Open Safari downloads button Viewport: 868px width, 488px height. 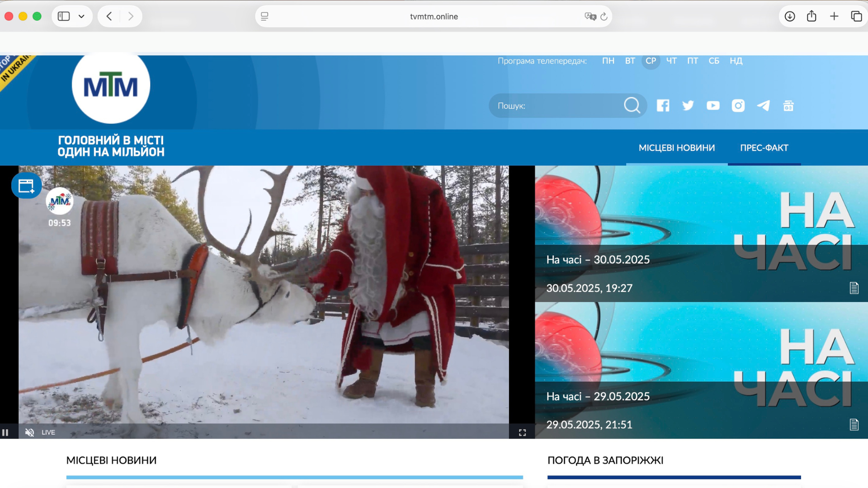(x=789, y=16)
